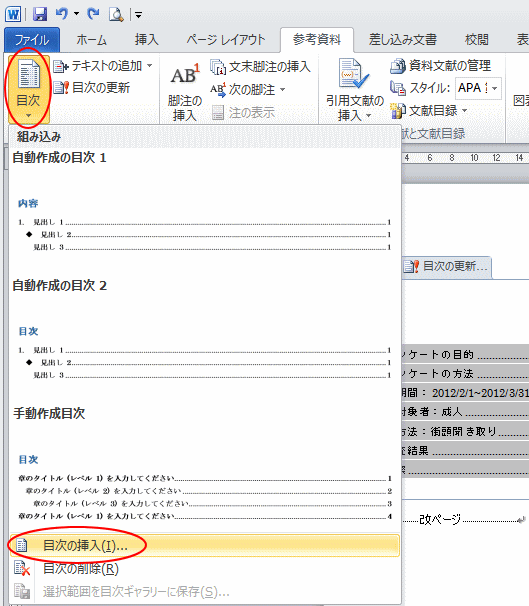Switch to the 差し込み文書 tab
Viewport: 529px width, 606px height.
pos(403,40)
